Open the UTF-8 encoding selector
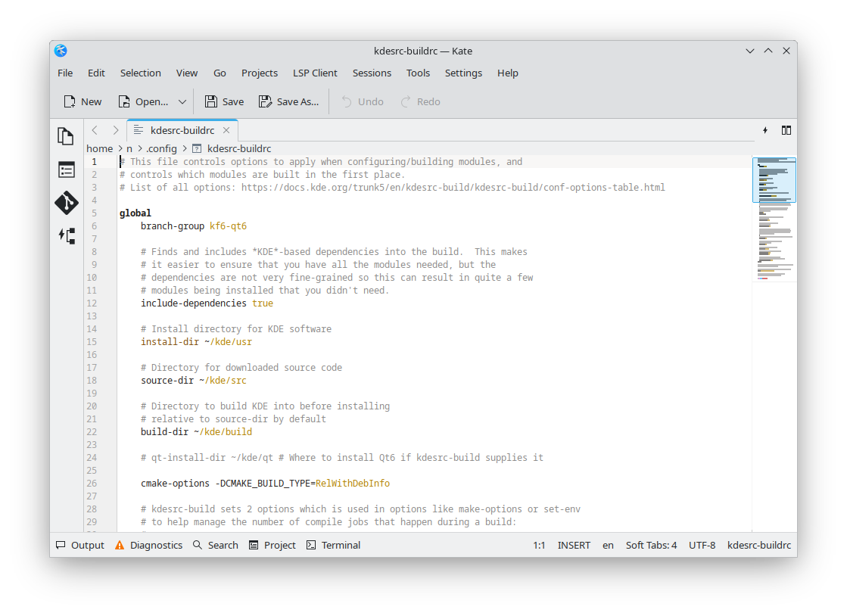 point(702,545)
